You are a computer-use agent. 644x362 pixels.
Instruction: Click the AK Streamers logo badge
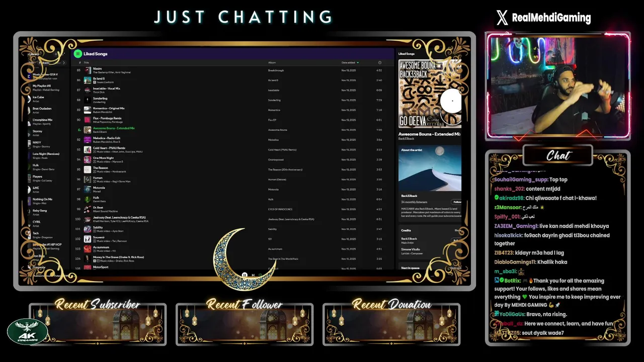click(28, 332)
